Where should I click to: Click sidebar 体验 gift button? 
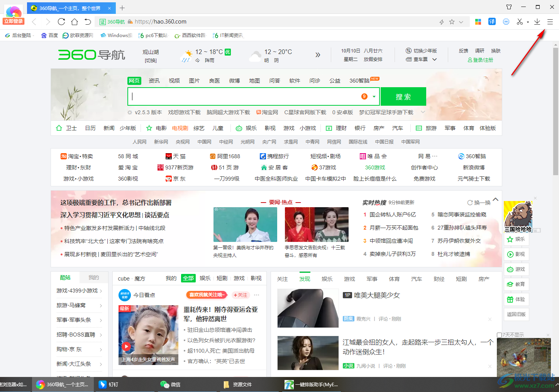[516, 299]
